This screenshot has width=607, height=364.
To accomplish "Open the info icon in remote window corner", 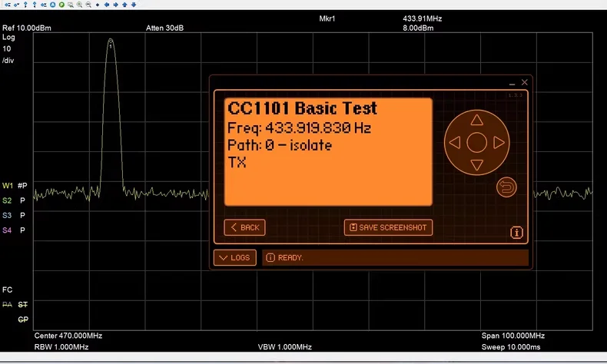I will 516,232.
